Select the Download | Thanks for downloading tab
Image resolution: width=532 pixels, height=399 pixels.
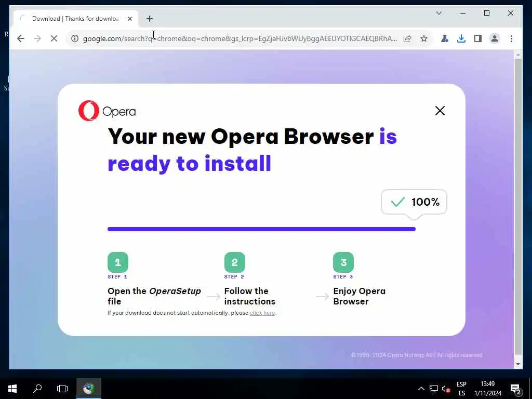(76, 19)
